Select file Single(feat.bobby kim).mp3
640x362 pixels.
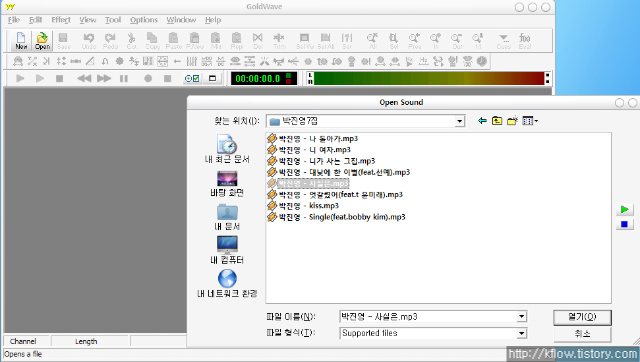(x=336, y=217)
